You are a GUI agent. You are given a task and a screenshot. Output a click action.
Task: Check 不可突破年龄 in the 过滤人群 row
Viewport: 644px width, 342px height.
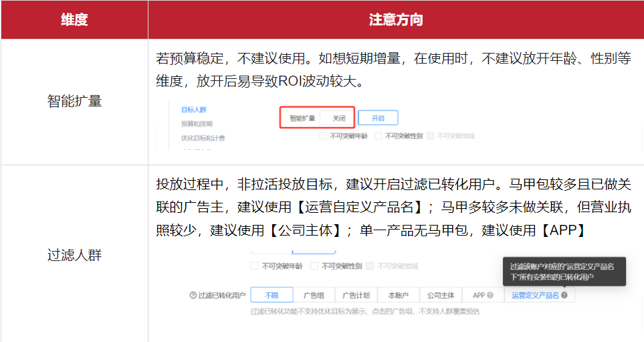click(x=254, y=266)
